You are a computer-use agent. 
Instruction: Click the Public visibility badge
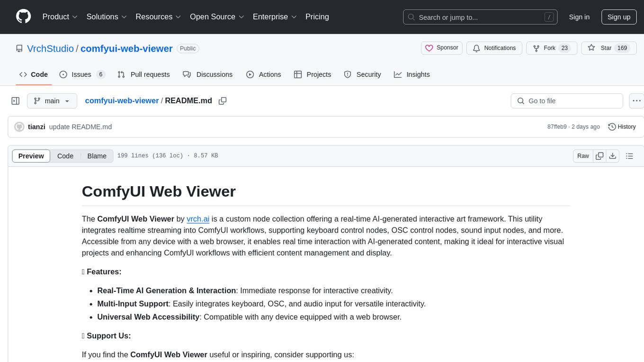pos(188,48)
